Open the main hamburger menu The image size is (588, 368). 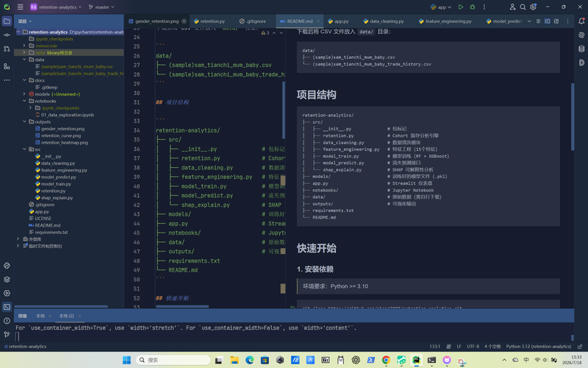[x=21, y=7]
